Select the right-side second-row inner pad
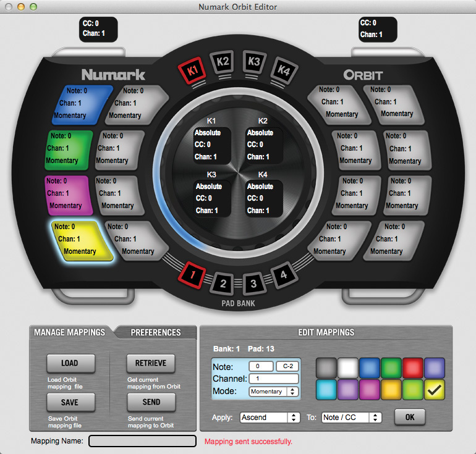Viewport: 476px width, 454px height. [356, 150]
